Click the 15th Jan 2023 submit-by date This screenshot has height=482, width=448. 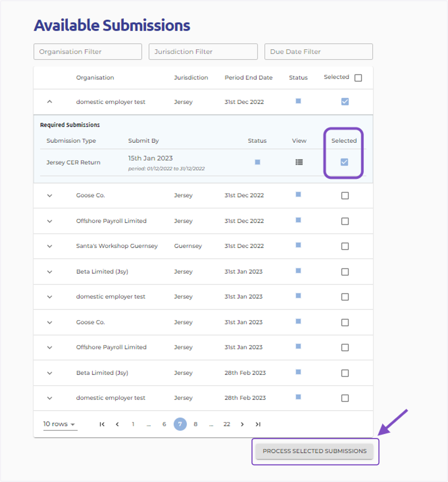(x=150, y=158)
